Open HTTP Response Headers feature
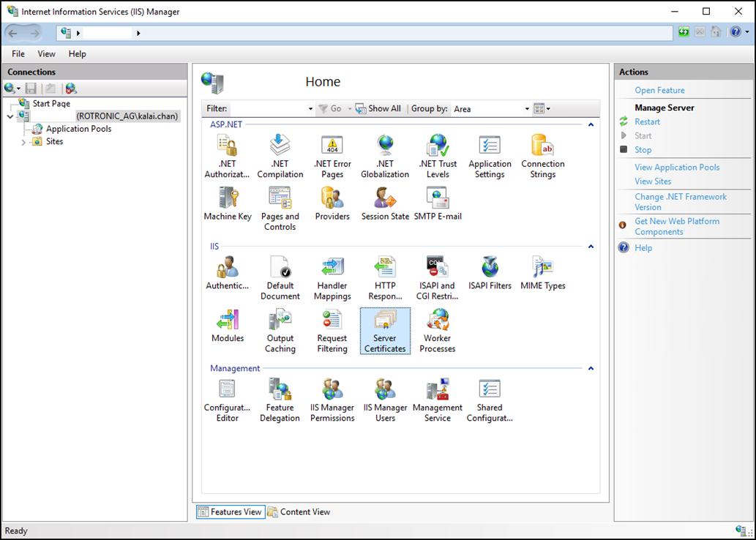The height and width of the screenshot is (540, 756). (x=385, y=278)
